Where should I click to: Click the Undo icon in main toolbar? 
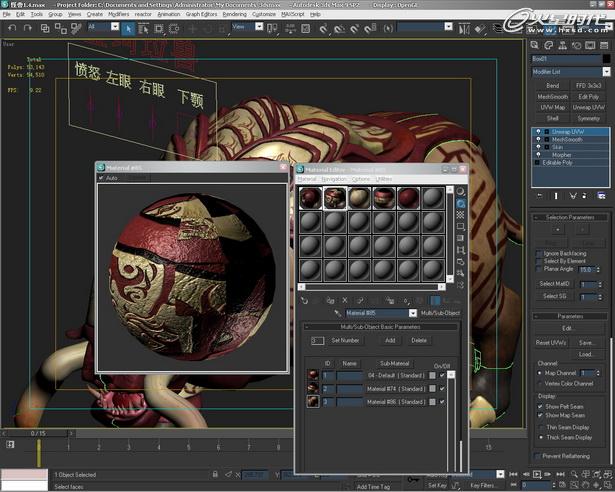(12, 28)
